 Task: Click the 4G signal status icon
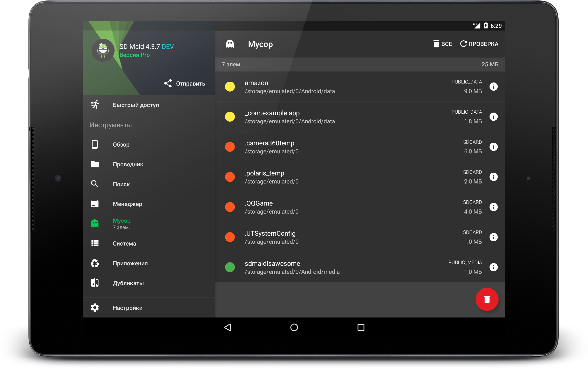click(476, 25)
